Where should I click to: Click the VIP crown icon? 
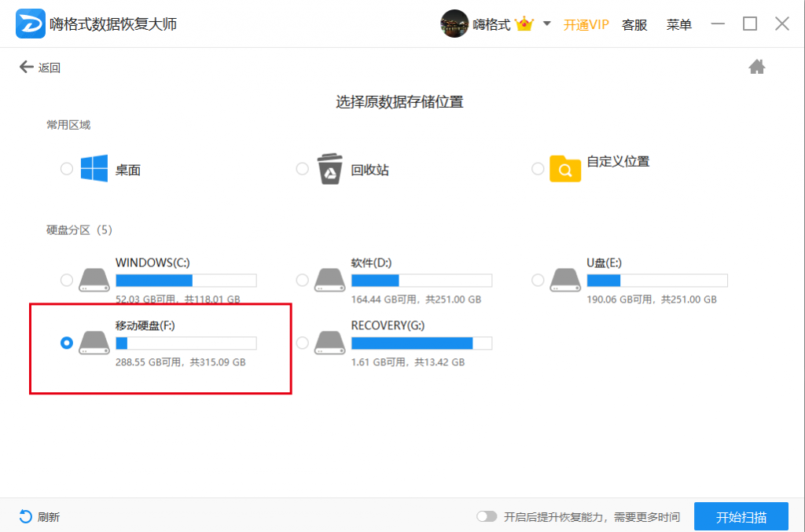coord(524,24)
